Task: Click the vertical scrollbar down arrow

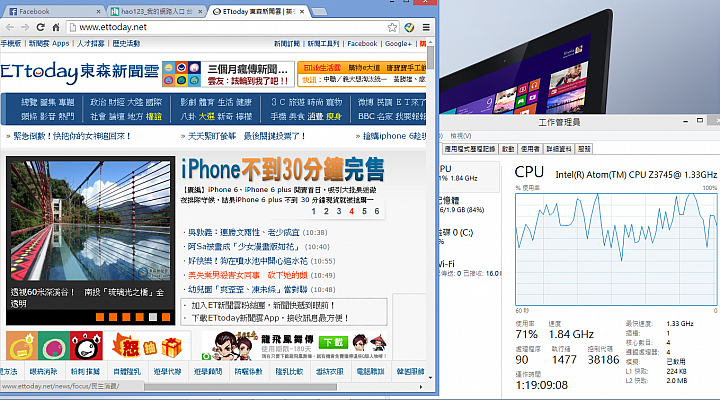Action: coord(430,377)
